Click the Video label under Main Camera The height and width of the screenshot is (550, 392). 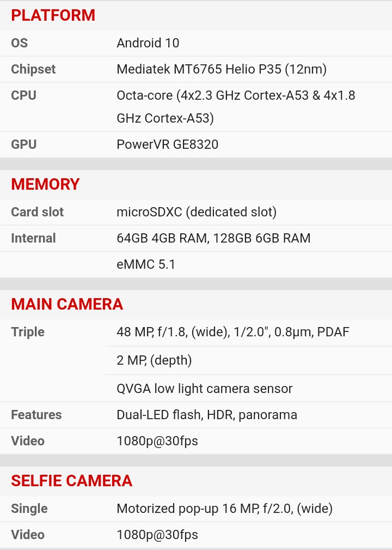coord(28,441)
